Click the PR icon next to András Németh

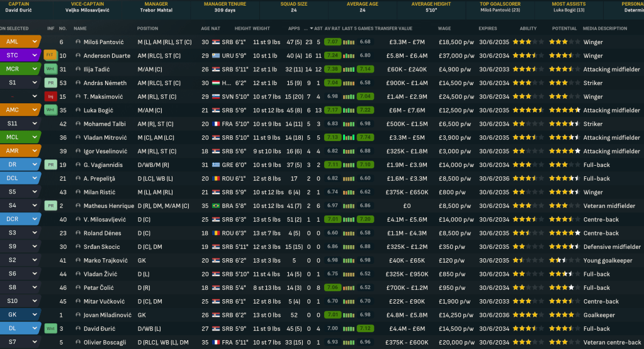[x=51, y=83]
